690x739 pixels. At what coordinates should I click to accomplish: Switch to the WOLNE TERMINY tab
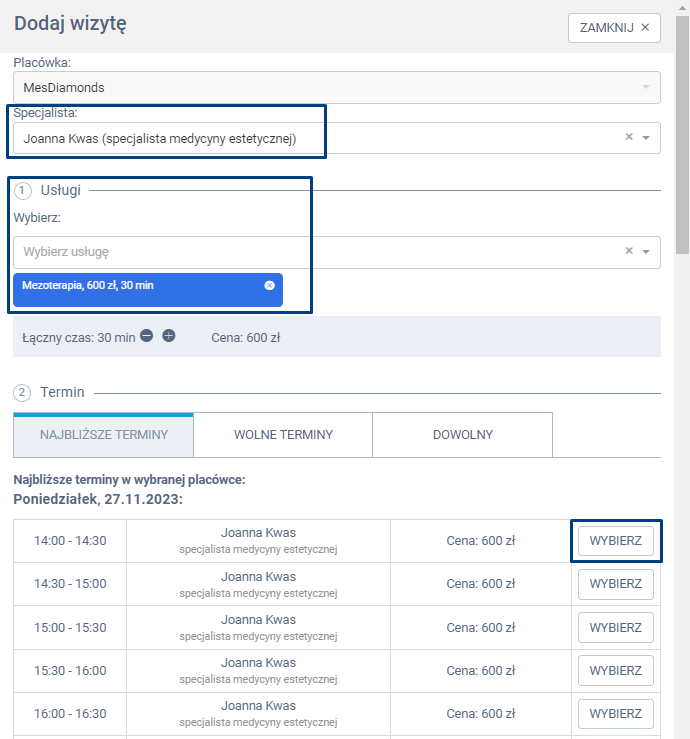283,435
